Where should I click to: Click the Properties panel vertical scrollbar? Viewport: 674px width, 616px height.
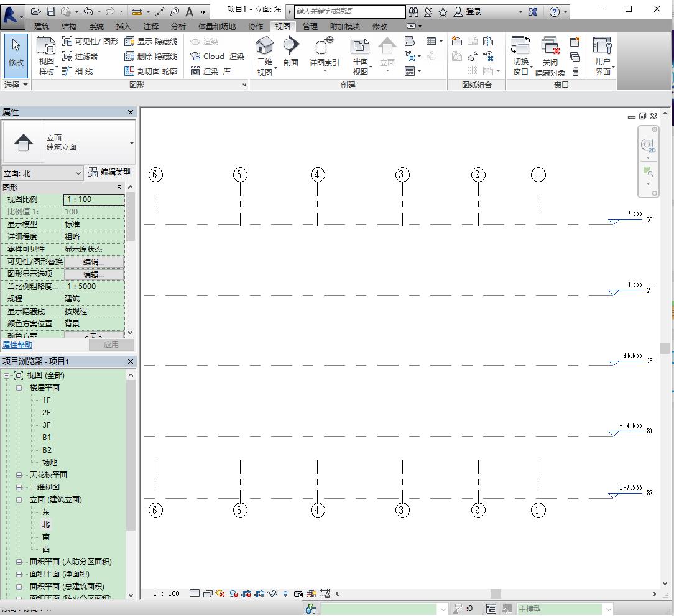(131, 217)
